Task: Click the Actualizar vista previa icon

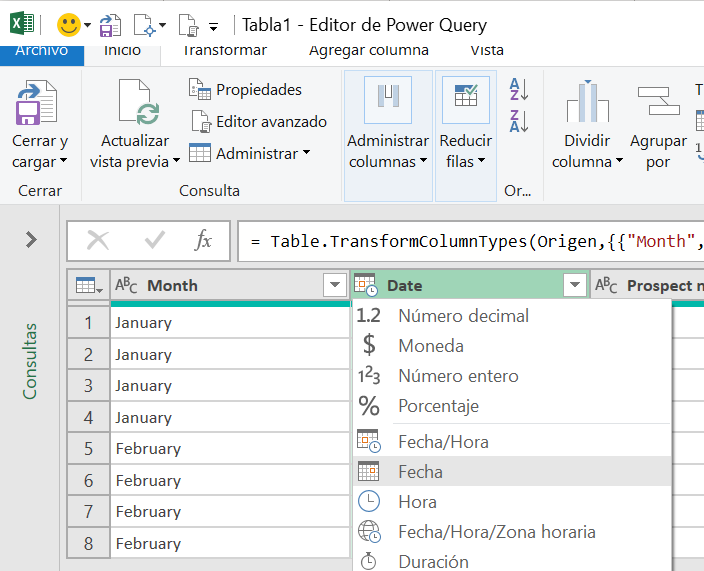Action: click(x=138, y=102)
